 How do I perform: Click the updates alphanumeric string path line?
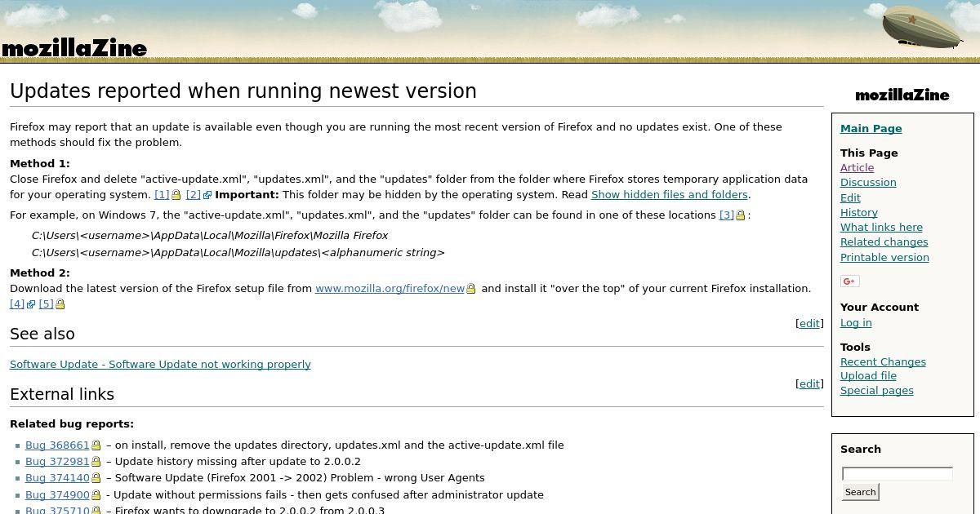(x=238, y=253)
